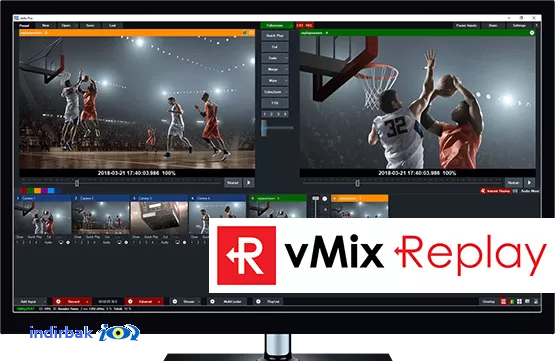555x361 pixels.
Task: Select the Camera 1 input thumbnail
Action: [x=43, y=218]
